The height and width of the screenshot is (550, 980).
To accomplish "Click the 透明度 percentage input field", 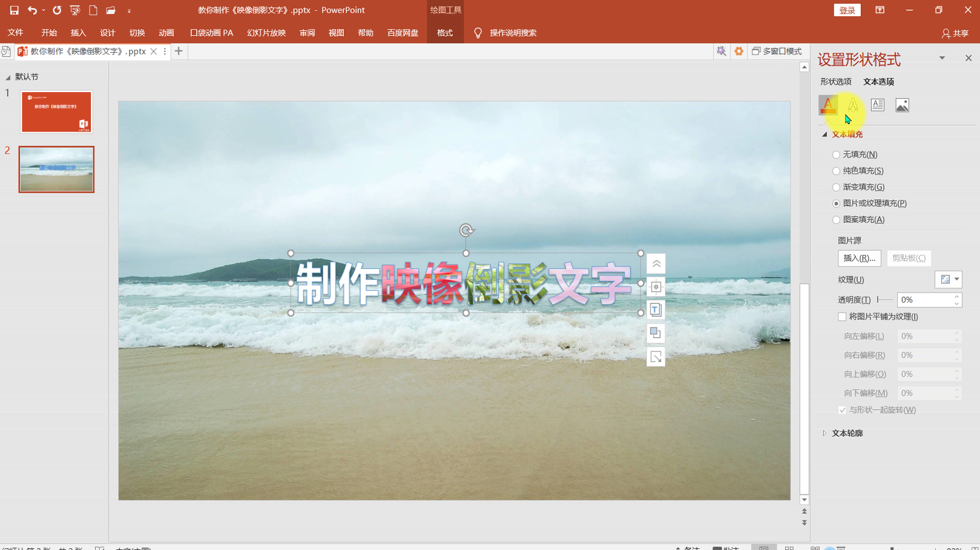I will (x=925, y=300).
